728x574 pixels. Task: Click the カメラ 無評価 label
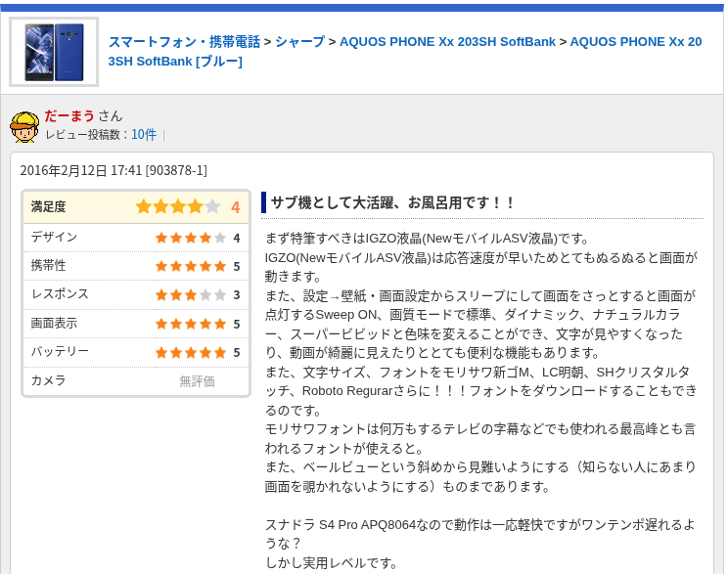[x=198, y=381]
